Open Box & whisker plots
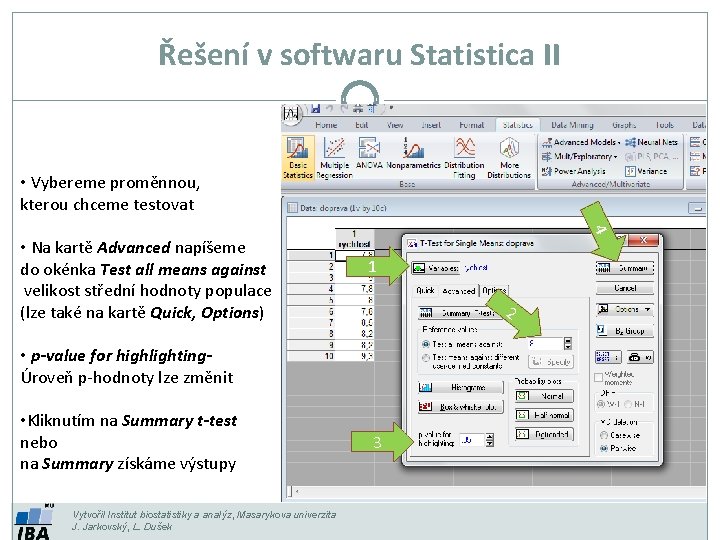This screenshot has width=720, height=540. [461, 407]
